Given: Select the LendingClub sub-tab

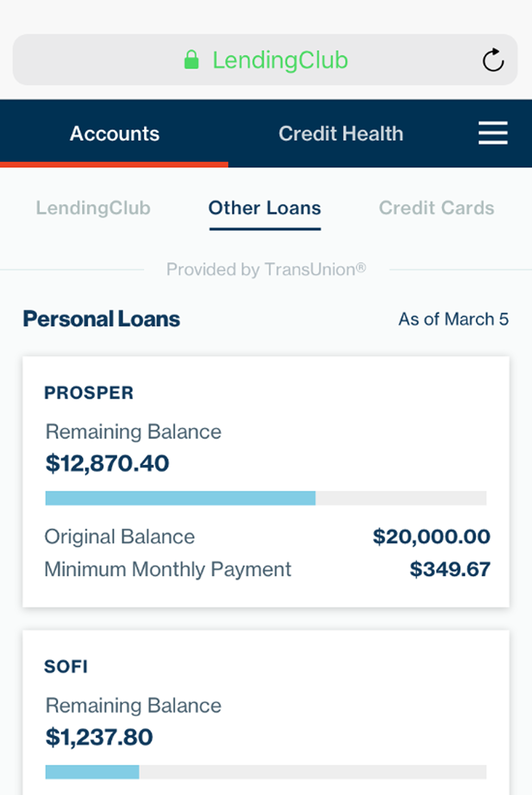Looking at the screenshot, I should point(93,208).
